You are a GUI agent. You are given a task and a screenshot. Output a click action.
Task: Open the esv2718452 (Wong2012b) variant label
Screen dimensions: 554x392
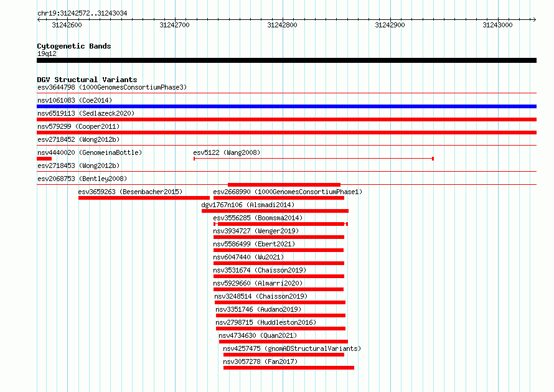pos(78,139)
